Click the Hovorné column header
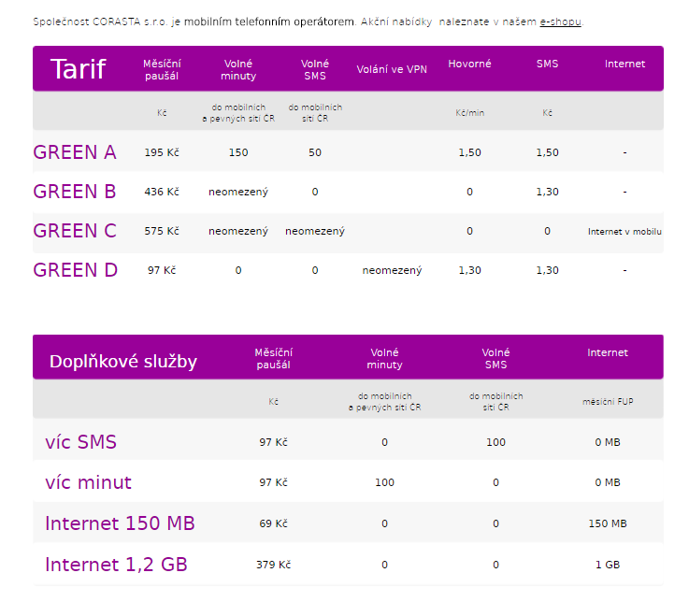This screenshot has width=689, height=616. pos(469,64)
